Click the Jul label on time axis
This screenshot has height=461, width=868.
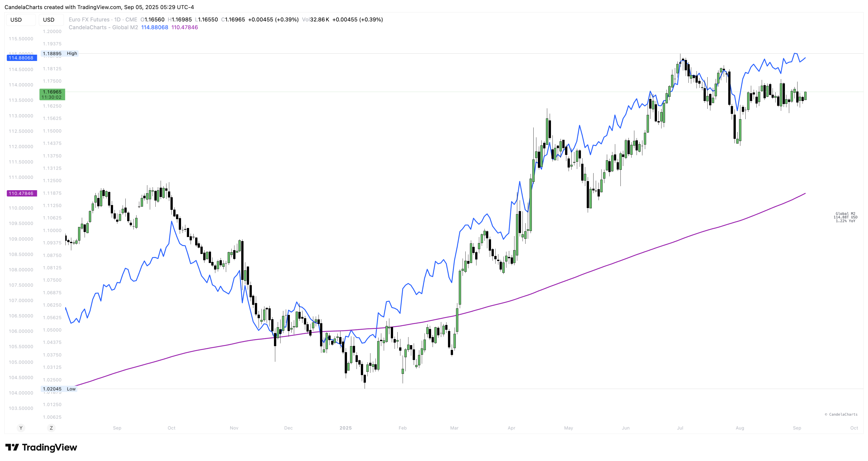[680, 428]
